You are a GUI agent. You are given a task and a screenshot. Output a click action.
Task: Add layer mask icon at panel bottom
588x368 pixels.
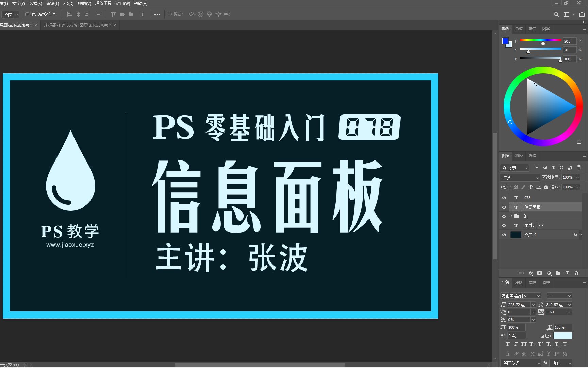coord(539,273)
